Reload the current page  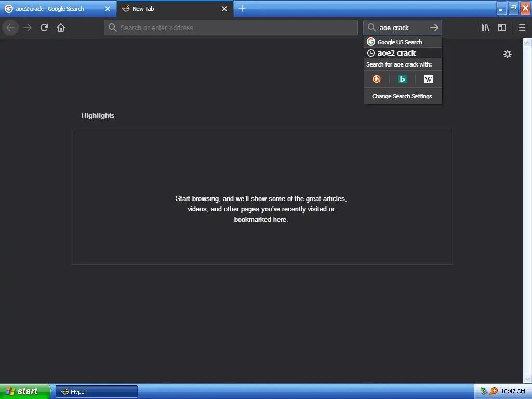(x=44, y=28)
